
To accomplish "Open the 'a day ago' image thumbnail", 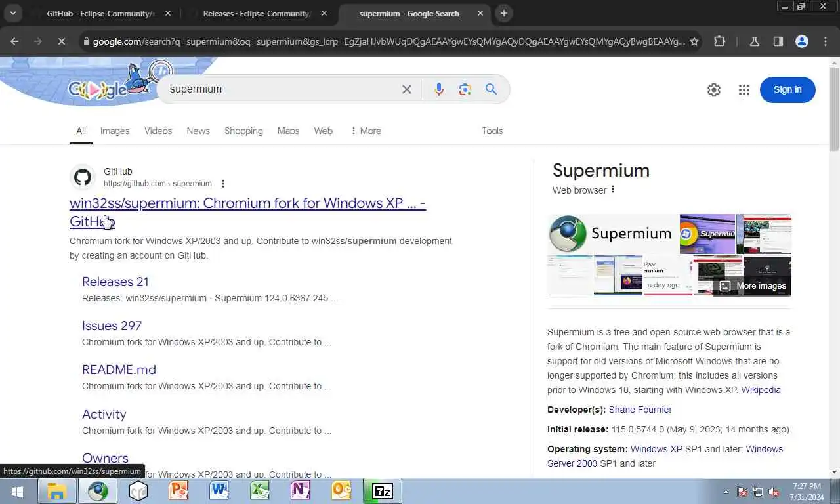I will [x=667, y=276].
